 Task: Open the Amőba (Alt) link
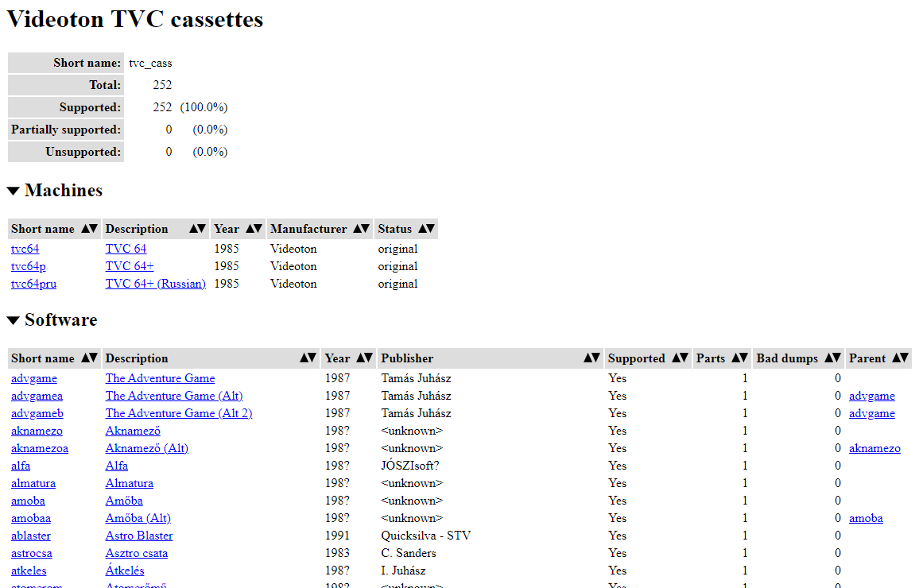pos(138,519)
